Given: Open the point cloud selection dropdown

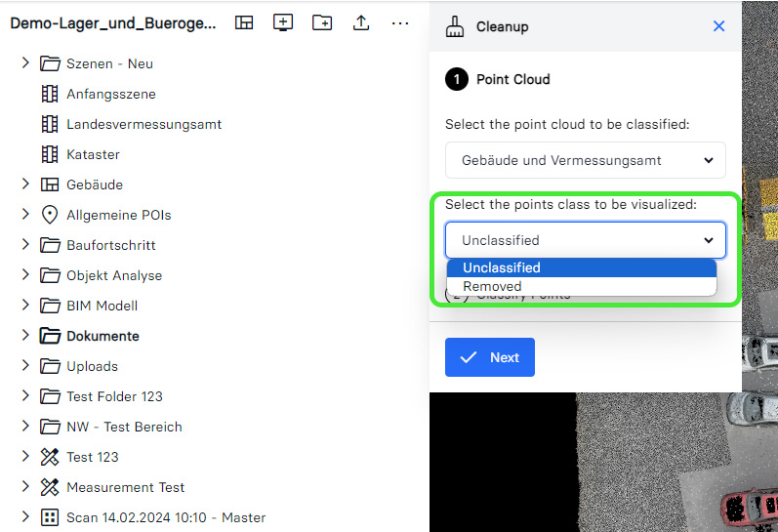Looking at the screenshot, I should [585, 160].
